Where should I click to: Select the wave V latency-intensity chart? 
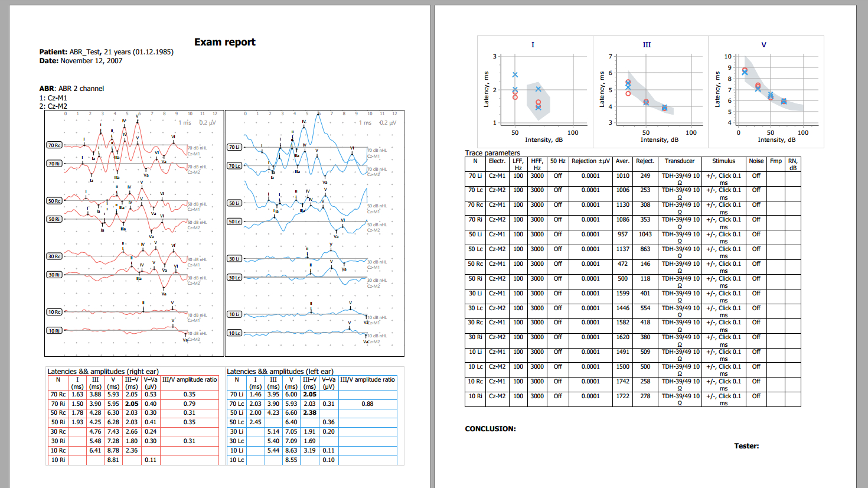(766, 92)
